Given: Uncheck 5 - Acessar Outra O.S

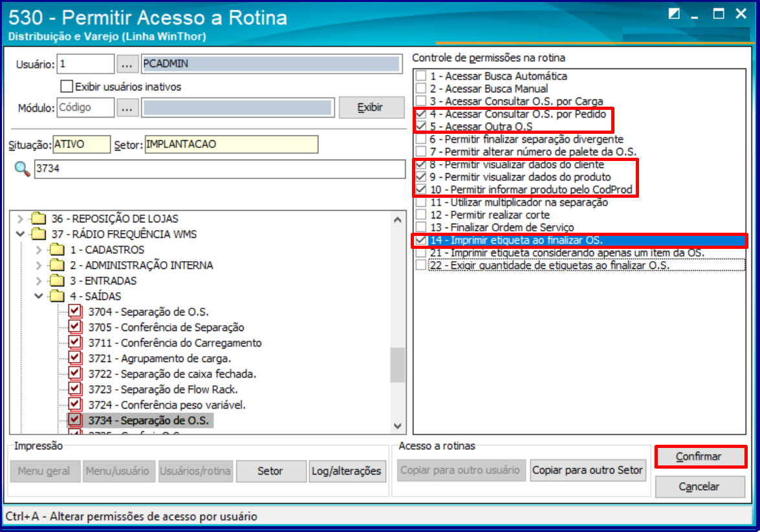Looking at the screenshot, I should 421,127.
